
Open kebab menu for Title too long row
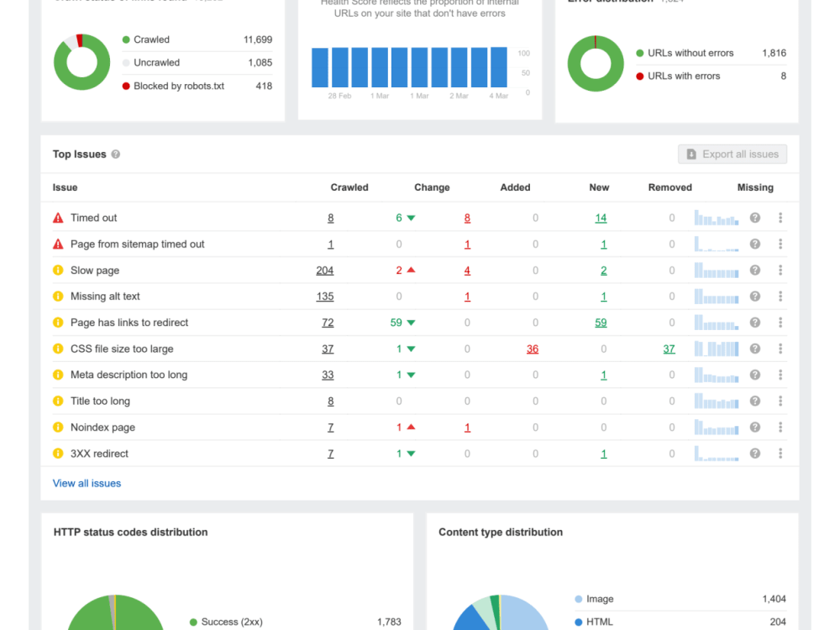click(x=780, y=401)
